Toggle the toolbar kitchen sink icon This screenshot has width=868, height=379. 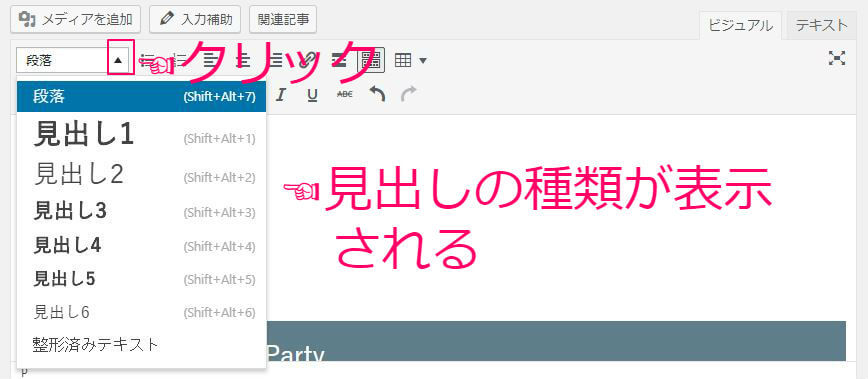click(x=372, y=61)
